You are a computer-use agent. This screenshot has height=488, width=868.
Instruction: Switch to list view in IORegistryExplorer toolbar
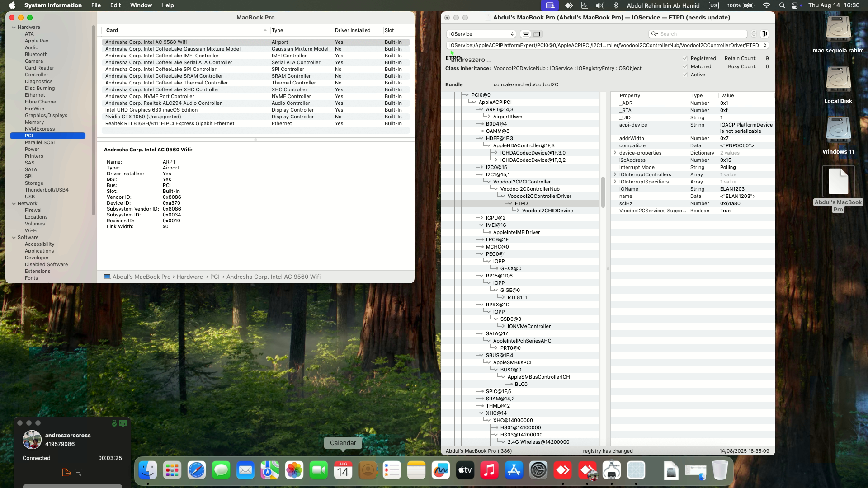(525, 34)
